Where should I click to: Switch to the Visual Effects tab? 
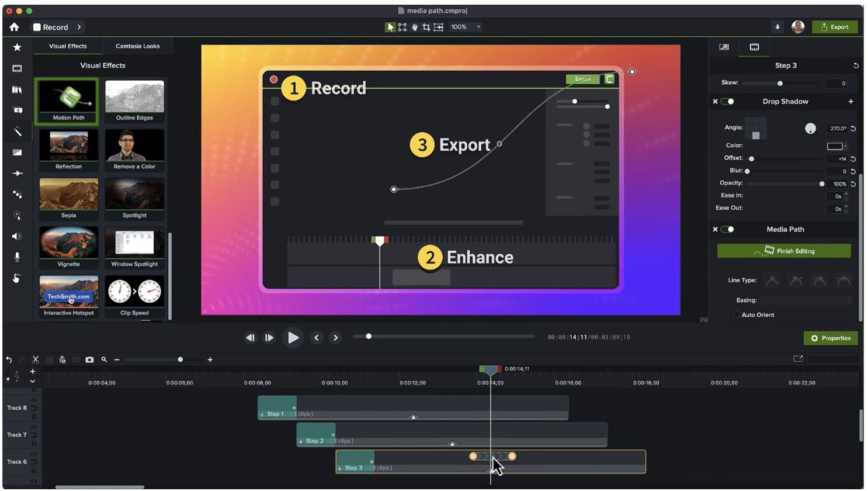tap(68, 46)
